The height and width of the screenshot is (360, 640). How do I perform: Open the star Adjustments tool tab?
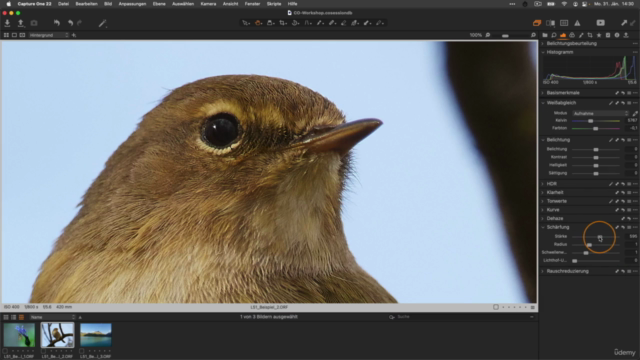click(x=599, y=35)
